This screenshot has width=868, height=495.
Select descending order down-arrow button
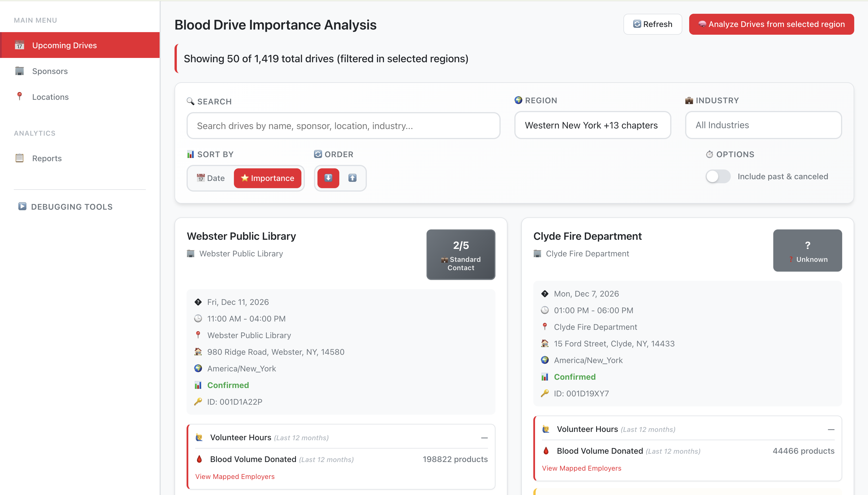pyautogui.click(x=328, y=178)
